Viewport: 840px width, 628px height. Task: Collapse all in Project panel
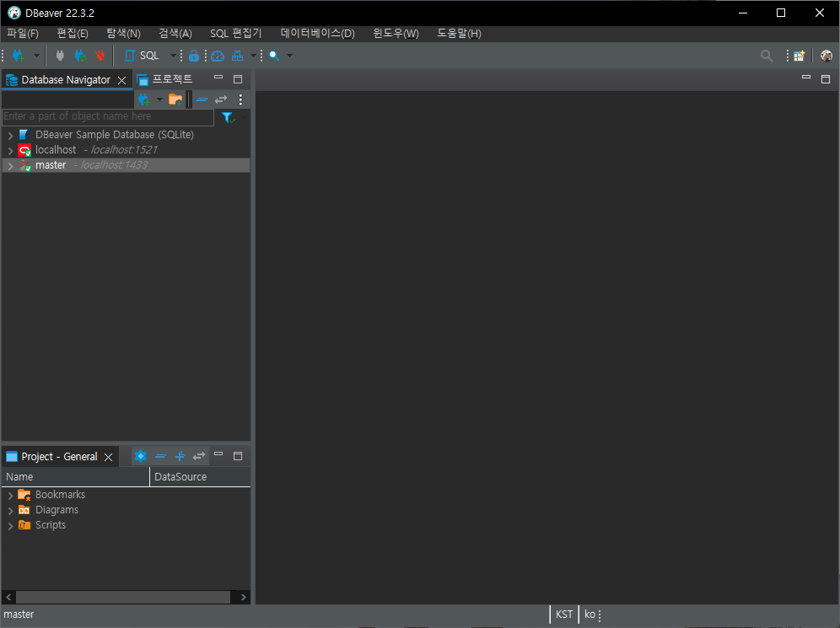click(x=160, y=456)
